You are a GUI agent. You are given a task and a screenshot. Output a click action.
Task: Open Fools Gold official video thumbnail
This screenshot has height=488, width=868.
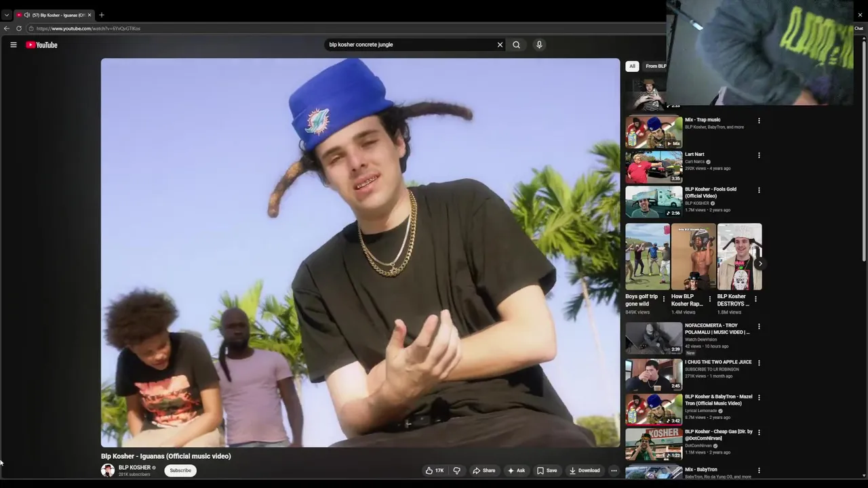click(x=654, y=201)
